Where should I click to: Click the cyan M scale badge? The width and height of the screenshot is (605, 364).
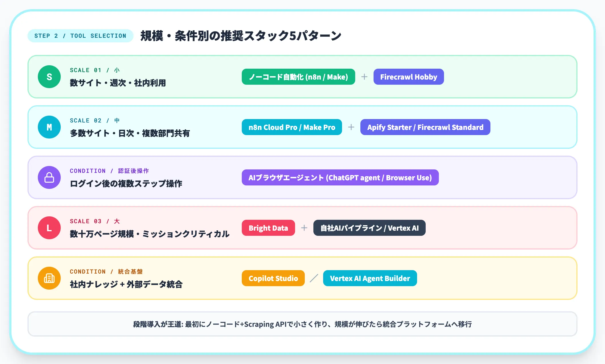pyautogui.click(x=49, y=127)
